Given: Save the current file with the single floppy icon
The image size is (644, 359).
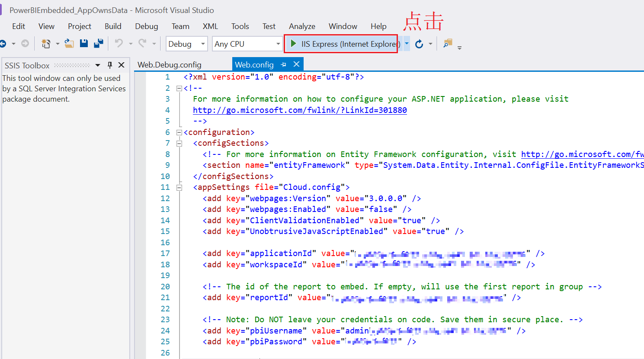Looking at the screenshot, I should click(x=84, y=43).
